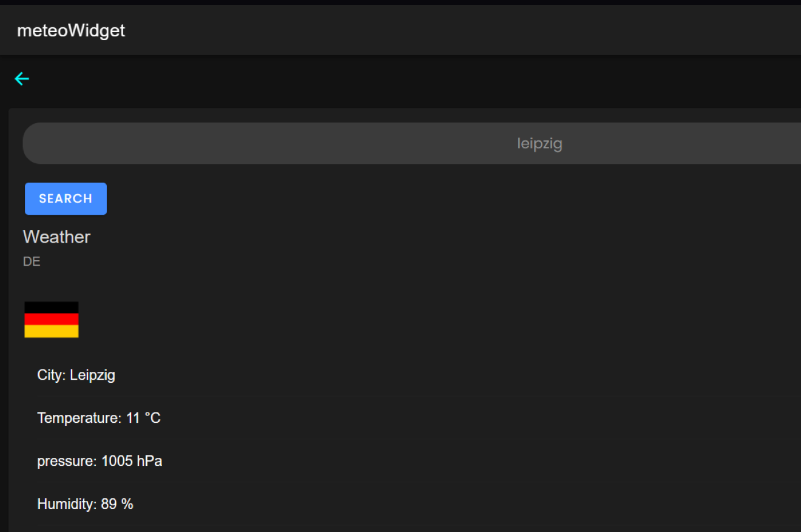
Task: Click the Humidity: 89 % row
Action: point(85,503)
